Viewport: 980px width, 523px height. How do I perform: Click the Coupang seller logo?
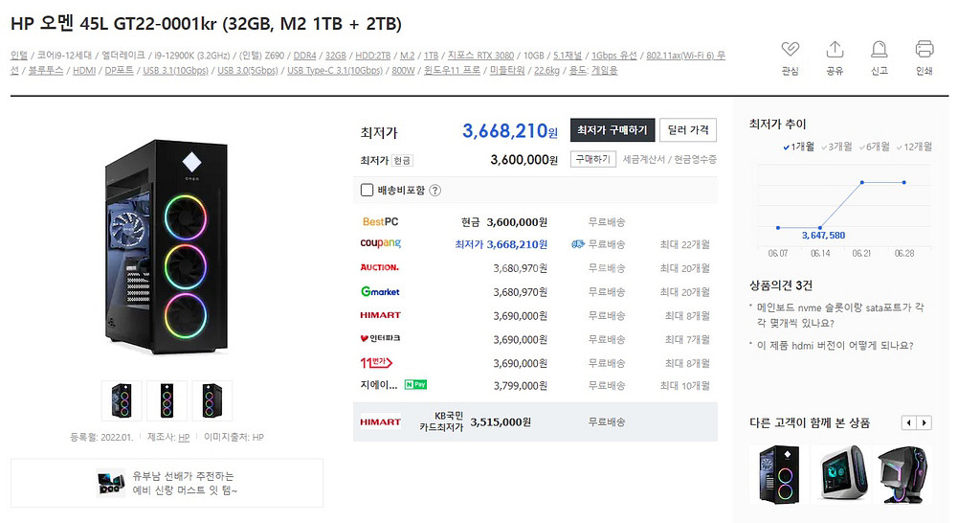[x=381, y=243]
